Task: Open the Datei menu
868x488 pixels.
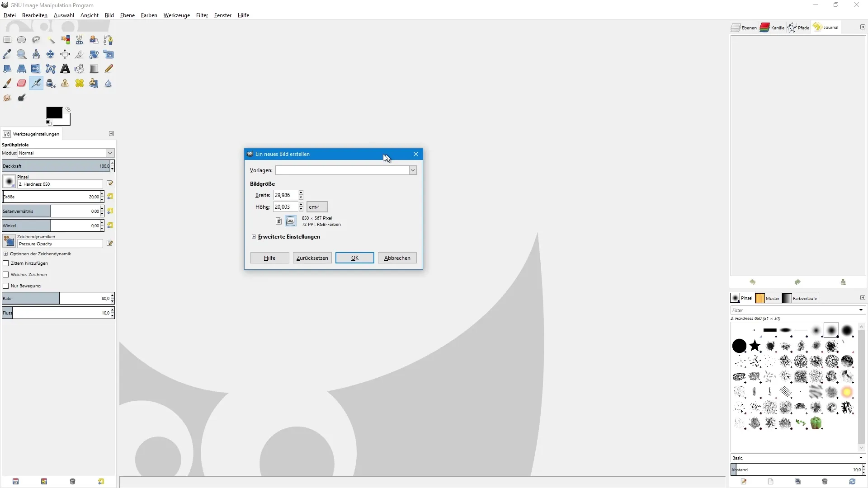Action: pos(9,15)
